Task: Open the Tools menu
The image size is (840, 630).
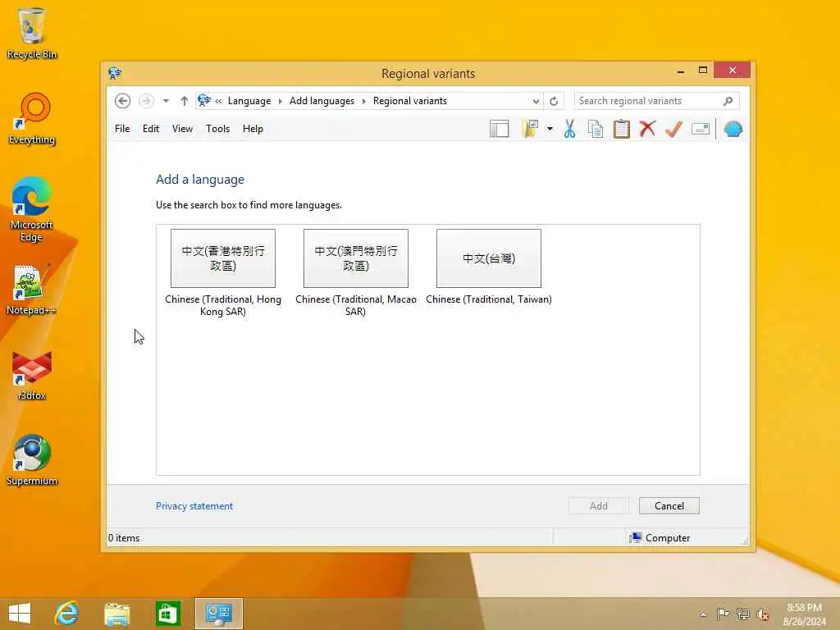Action: [217, 129]
